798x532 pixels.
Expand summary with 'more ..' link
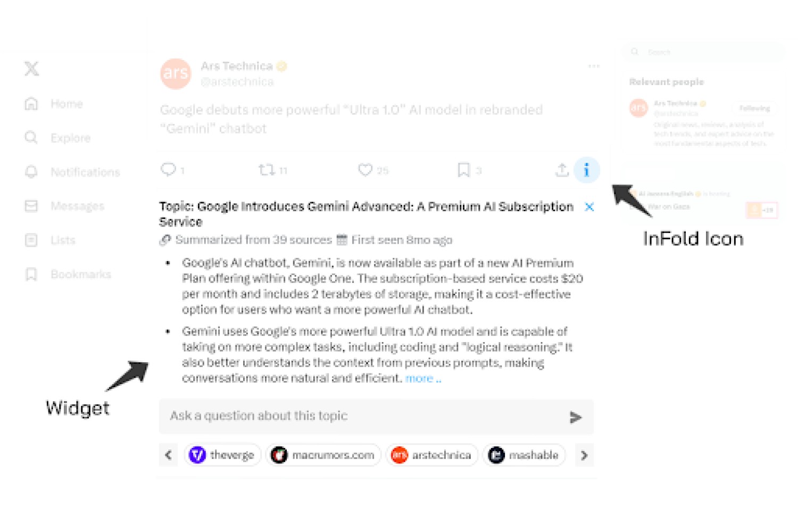point(423,378)
